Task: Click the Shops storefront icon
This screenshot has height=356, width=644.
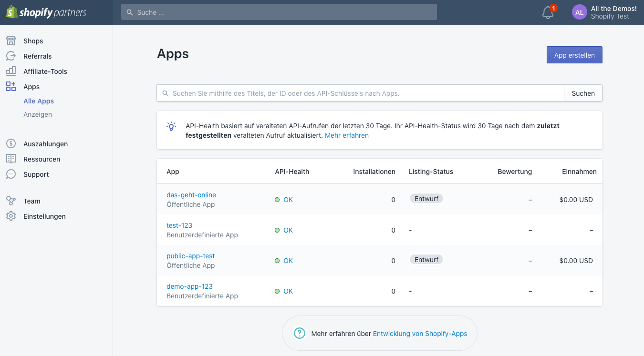Action: tap(11, 41)
